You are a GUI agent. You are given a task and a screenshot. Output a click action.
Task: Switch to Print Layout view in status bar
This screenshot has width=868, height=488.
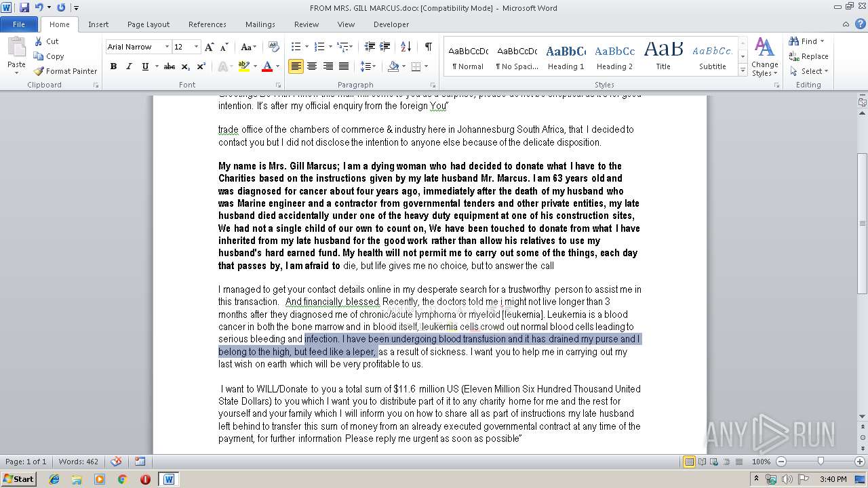689,462
